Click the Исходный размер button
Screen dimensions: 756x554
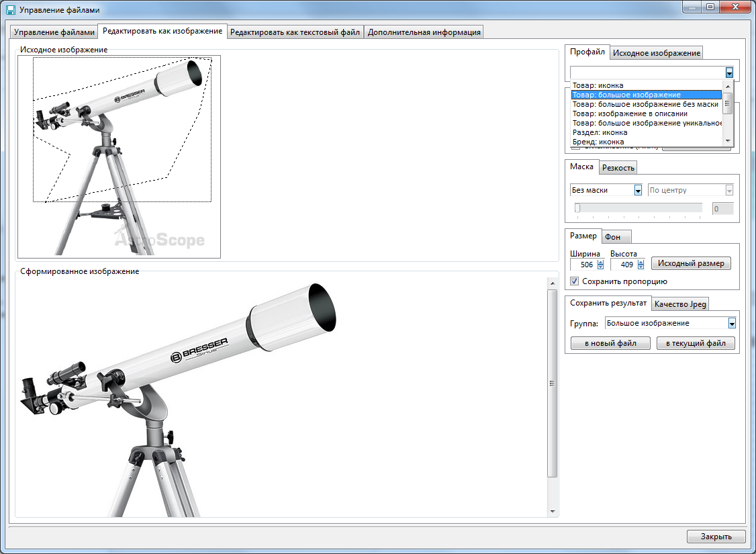[691, 263]
